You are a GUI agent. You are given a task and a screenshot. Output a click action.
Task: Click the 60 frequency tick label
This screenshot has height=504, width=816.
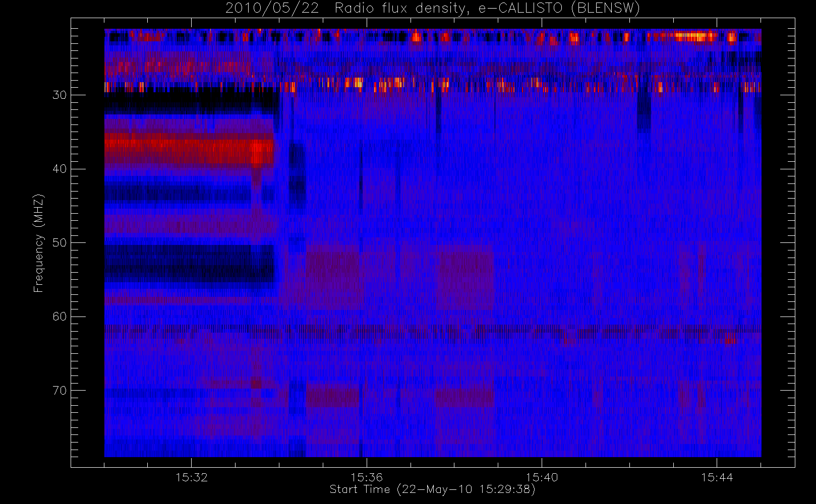pos(60,317)
